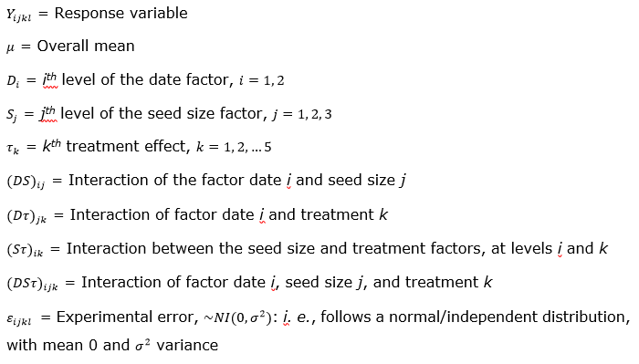
Task: Click the 'j = 1,2,3' index range
Action: pyautogui.click(x=301, y=114)
